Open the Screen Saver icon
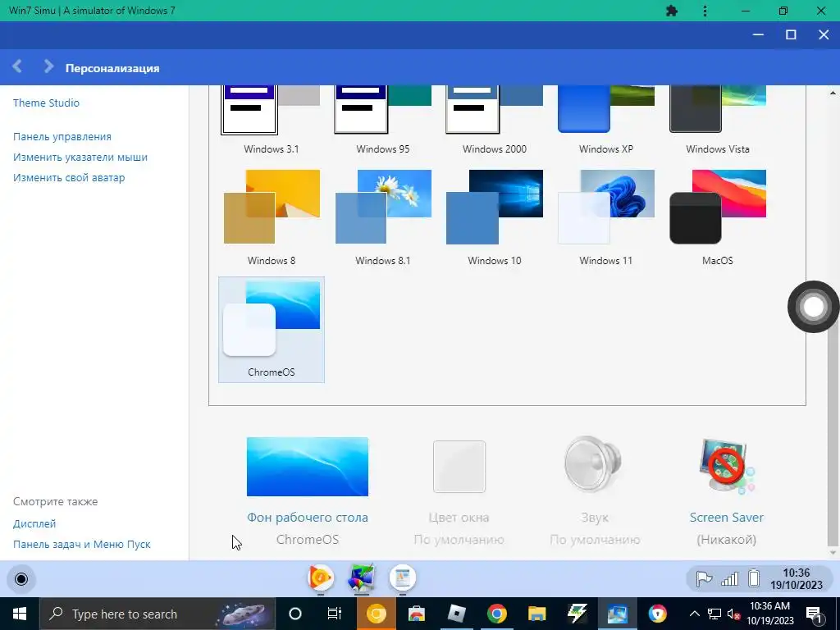Viewport: 840px width, 630px height. (x=727, y=466)
